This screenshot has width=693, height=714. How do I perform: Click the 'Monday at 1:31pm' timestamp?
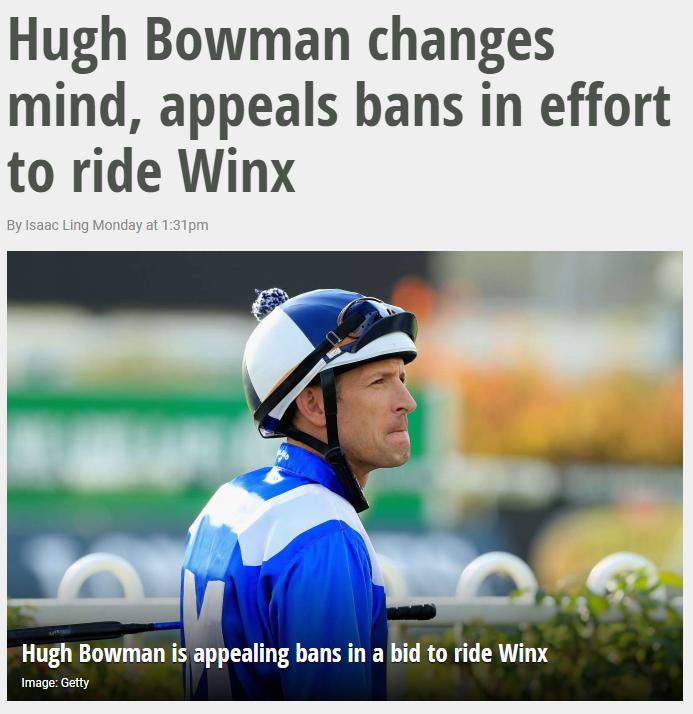[150, 225]
